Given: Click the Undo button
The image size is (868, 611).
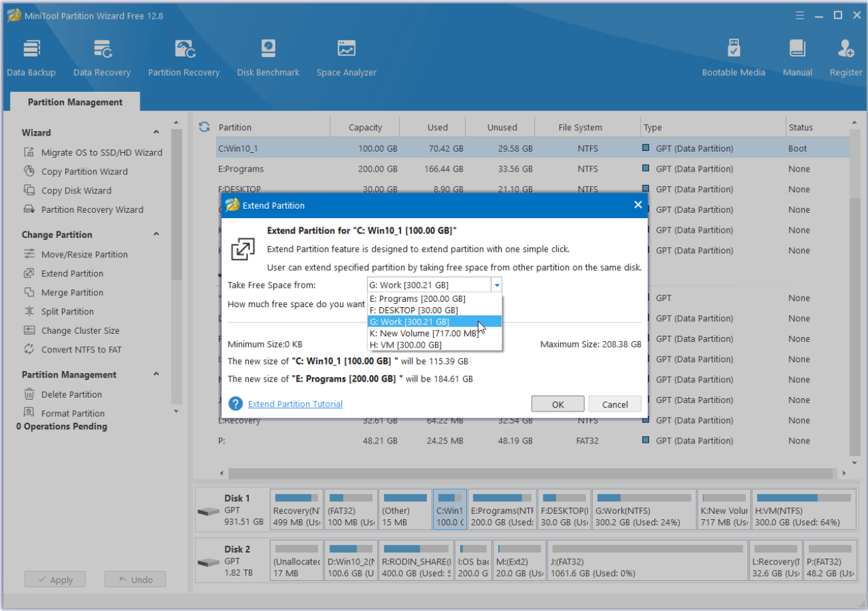Looking at the screenshot, I should 135,580.
